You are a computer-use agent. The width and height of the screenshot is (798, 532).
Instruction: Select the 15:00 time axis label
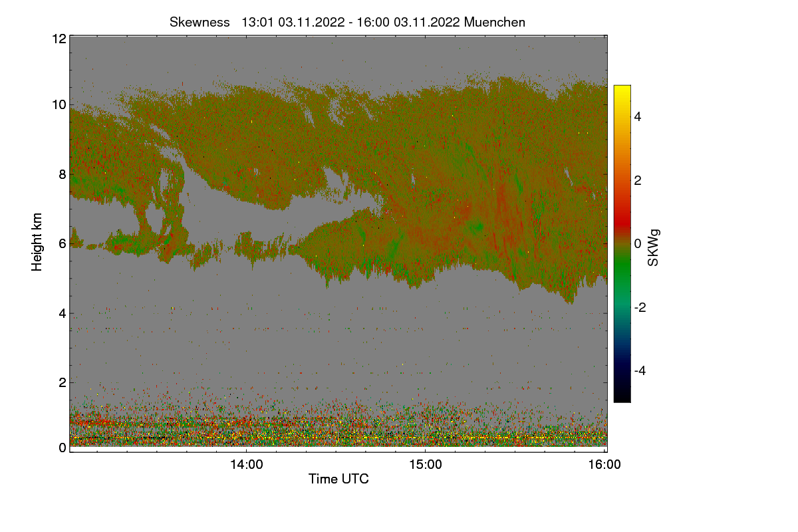425,465
